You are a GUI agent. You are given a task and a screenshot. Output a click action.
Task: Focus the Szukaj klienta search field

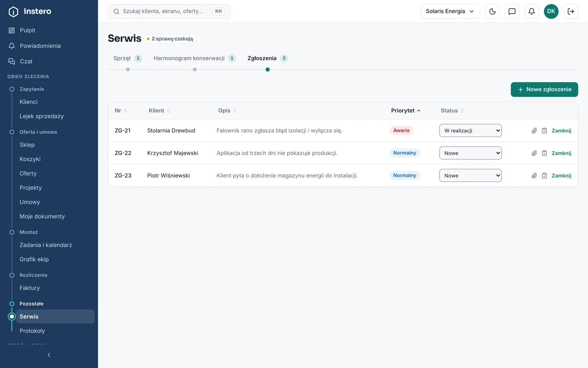point(169,11)
